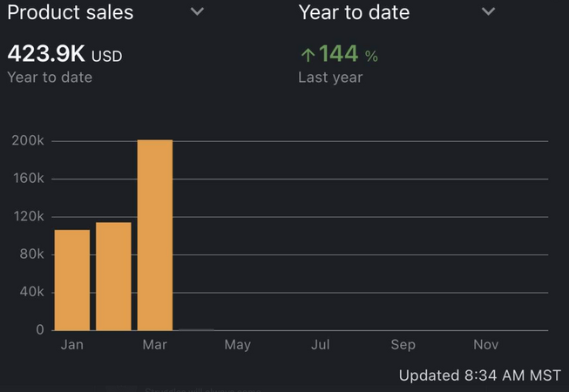Click the Mar axis label
This screenshot has height=392, width=569.
[154, 345]
